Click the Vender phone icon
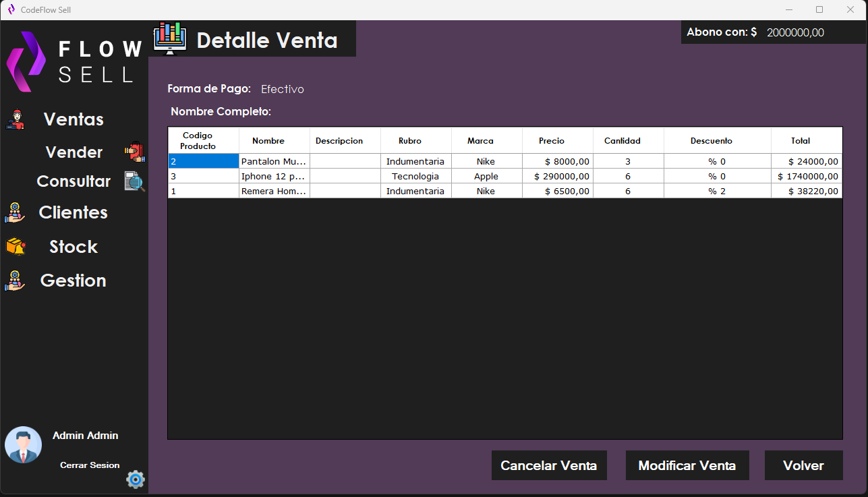Screen dimensions: 868x497 coord(134,152)
